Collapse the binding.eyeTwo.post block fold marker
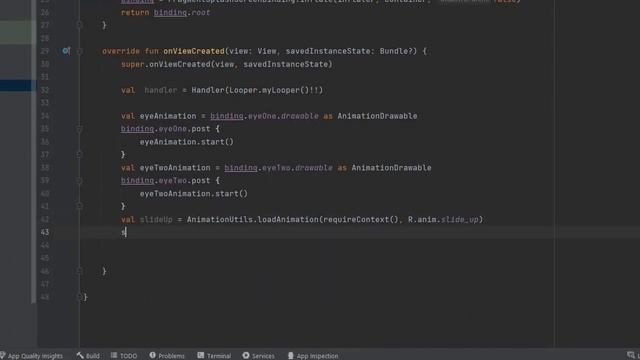This screenshot has width=640, height=360. 80,181
